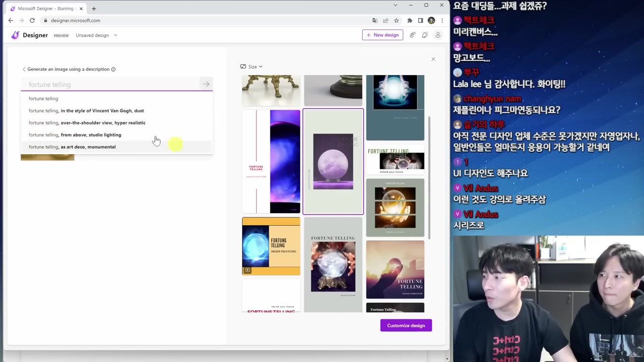
Task: Select the sunset hand holding sphere design
Action: pos(395,270)
